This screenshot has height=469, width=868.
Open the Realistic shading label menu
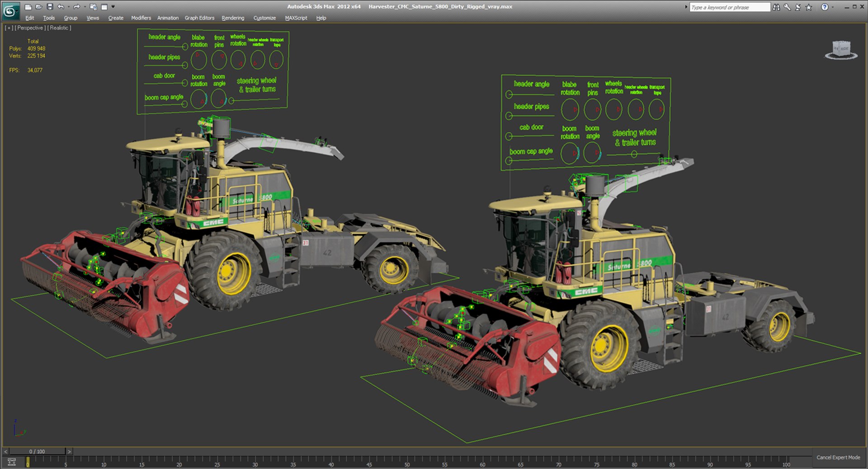pyautogui.click(x=59, y=28)
